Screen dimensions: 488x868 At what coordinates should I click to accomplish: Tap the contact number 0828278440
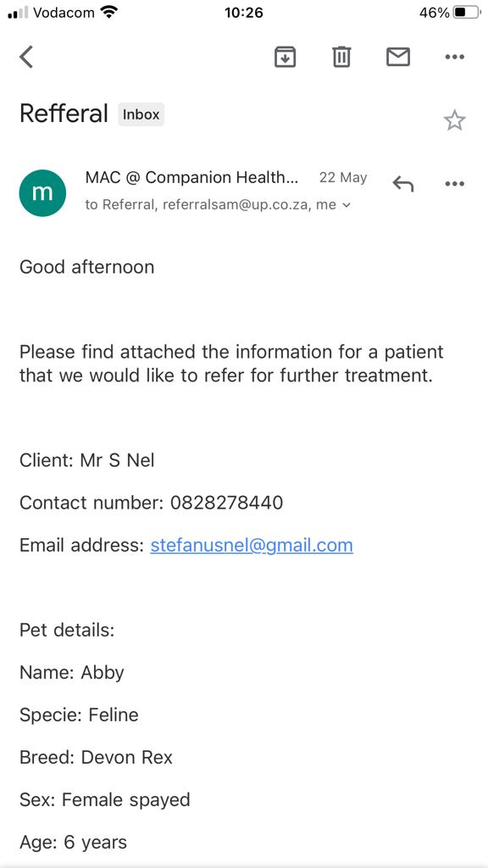pyautogui.click(x=227, y=503)
